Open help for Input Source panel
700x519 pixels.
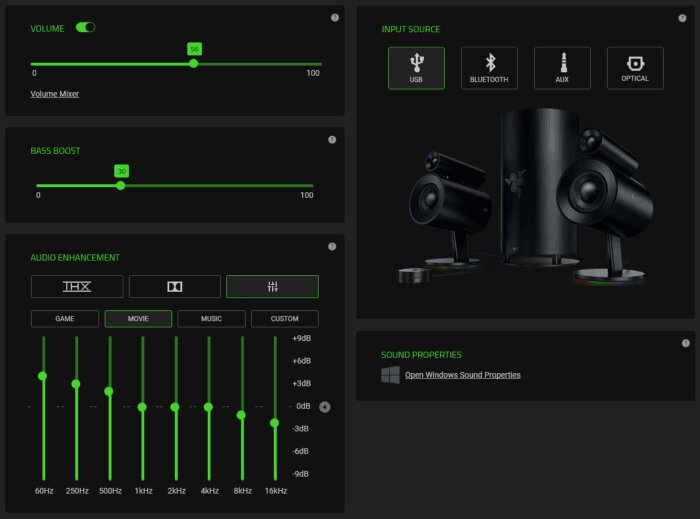point(682,18)
